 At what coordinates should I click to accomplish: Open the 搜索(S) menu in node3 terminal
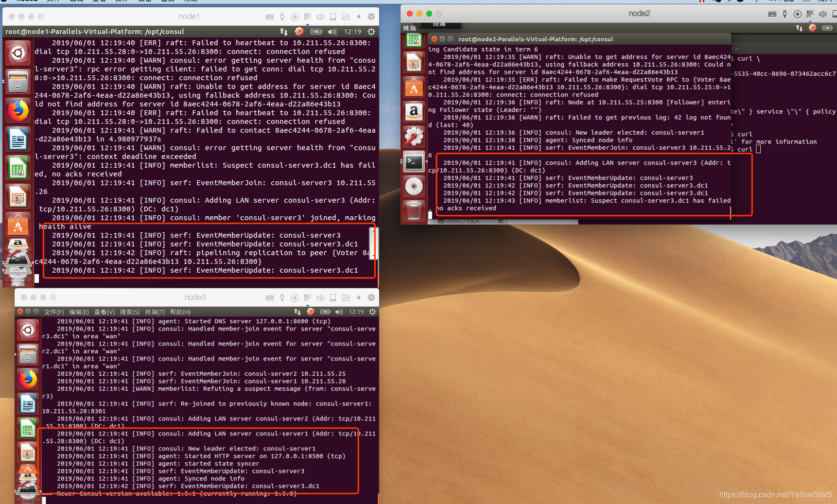tap(130, 312)
